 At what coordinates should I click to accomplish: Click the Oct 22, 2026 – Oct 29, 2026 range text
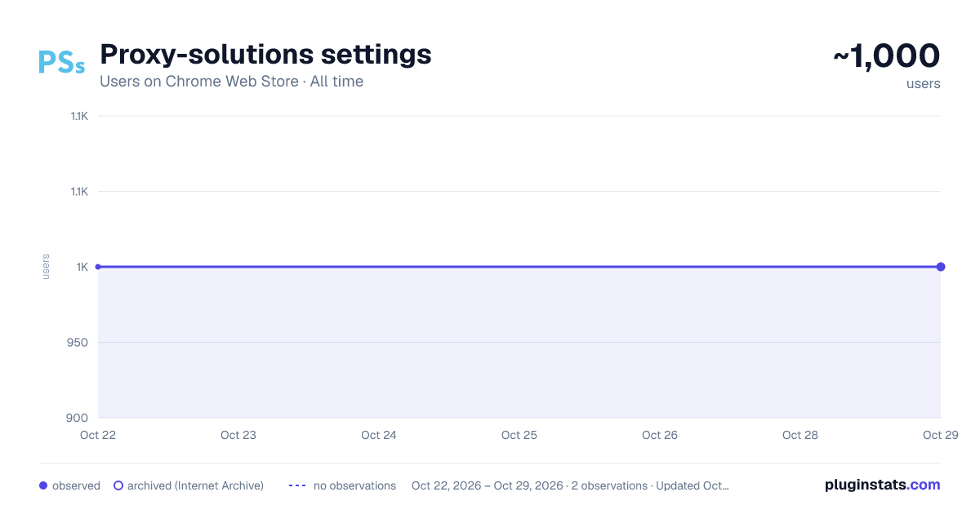point(488,485)
